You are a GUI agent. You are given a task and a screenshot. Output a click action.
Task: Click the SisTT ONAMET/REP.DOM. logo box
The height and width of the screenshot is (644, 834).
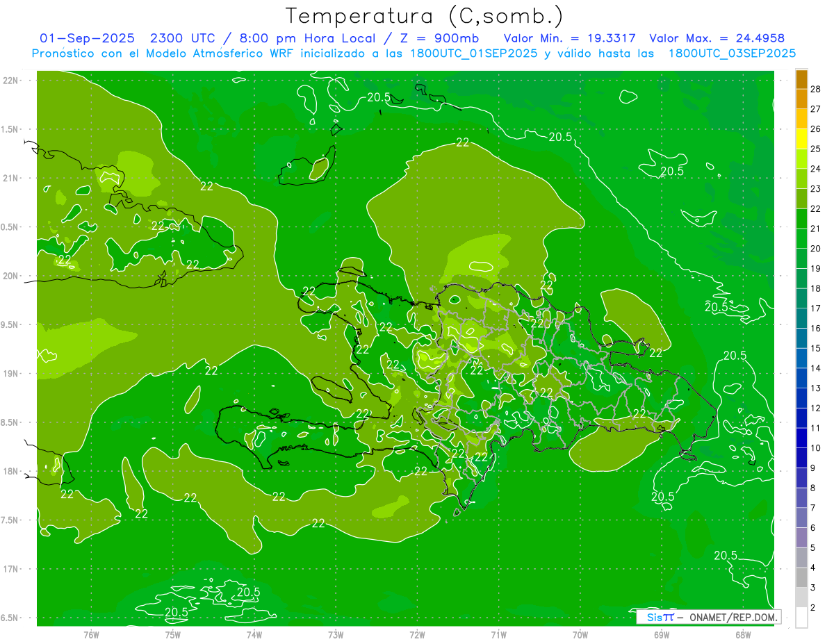point(708,617)
